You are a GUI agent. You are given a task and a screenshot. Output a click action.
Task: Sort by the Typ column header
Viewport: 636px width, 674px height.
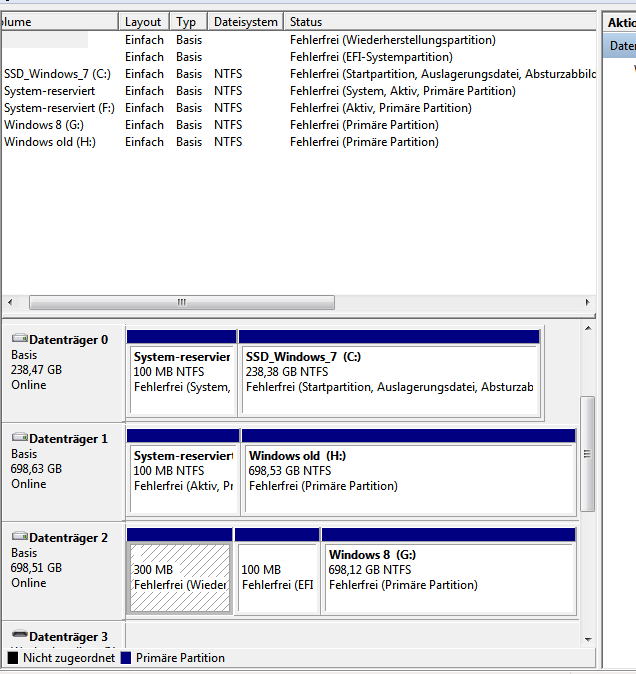click(188, 21)
